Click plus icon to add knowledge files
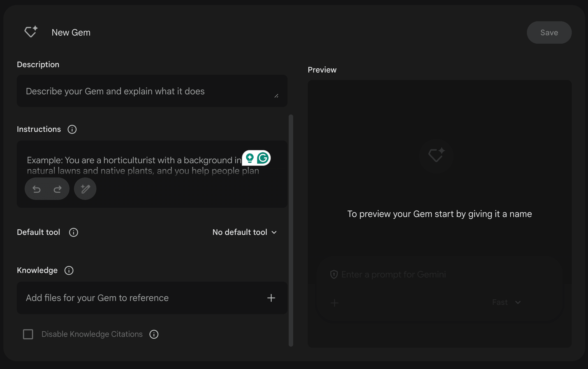This screenshot has width=588, height=369. (x=271, y=298)
